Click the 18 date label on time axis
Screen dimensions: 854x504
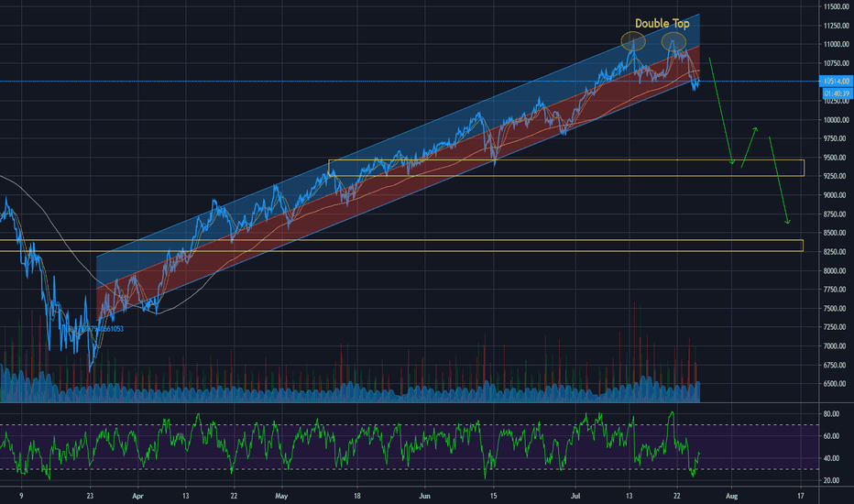[357, 496]
